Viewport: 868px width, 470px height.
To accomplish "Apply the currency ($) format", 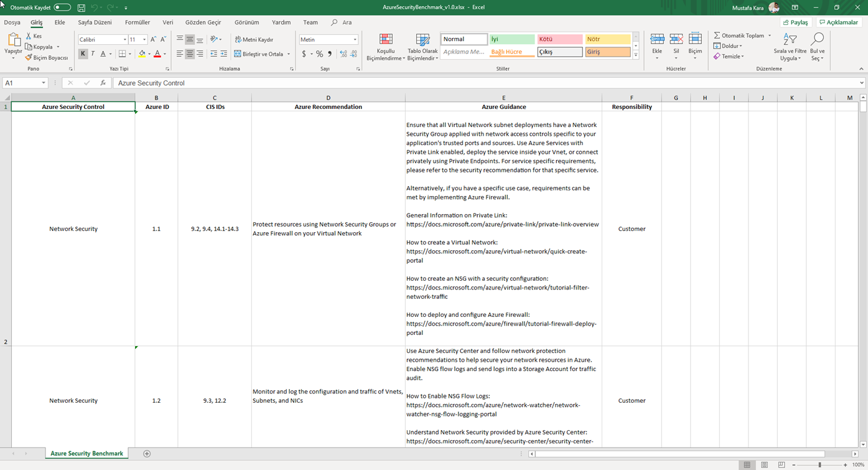I will pyautogui.click(x=304, y=54).
